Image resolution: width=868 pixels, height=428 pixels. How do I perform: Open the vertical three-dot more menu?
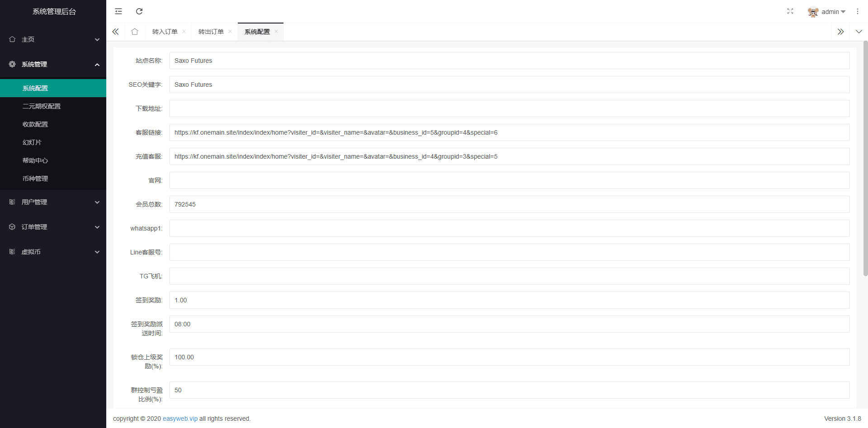point(858,11)
